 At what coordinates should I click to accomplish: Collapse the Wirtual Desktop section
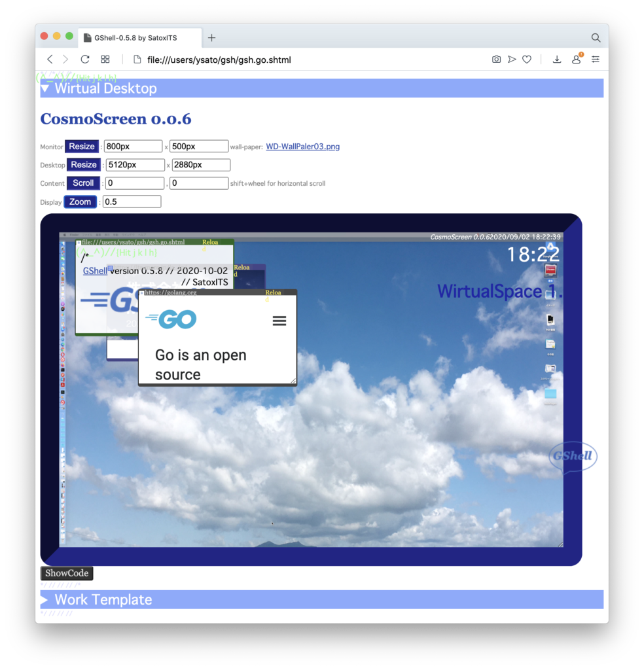(x=45, y=88)
